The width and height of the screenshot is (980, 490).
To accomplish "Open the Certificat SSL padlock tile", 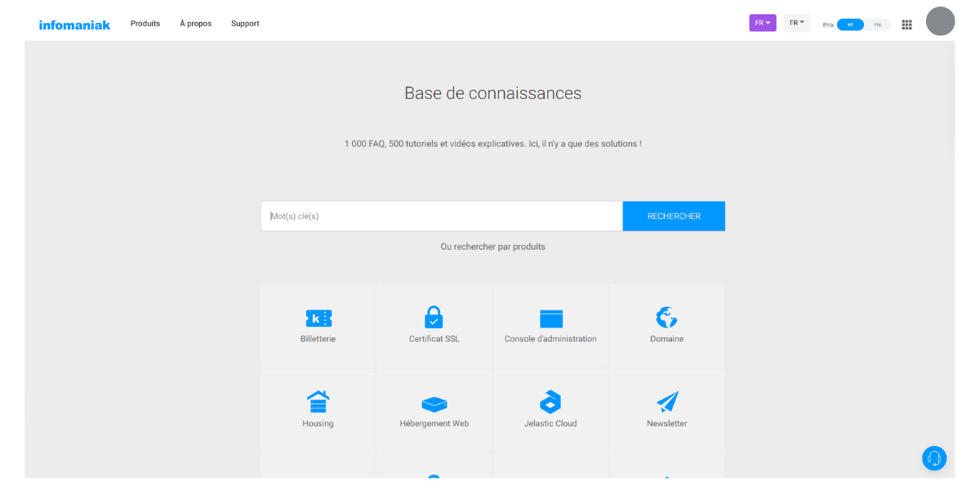I will point(434,326).
